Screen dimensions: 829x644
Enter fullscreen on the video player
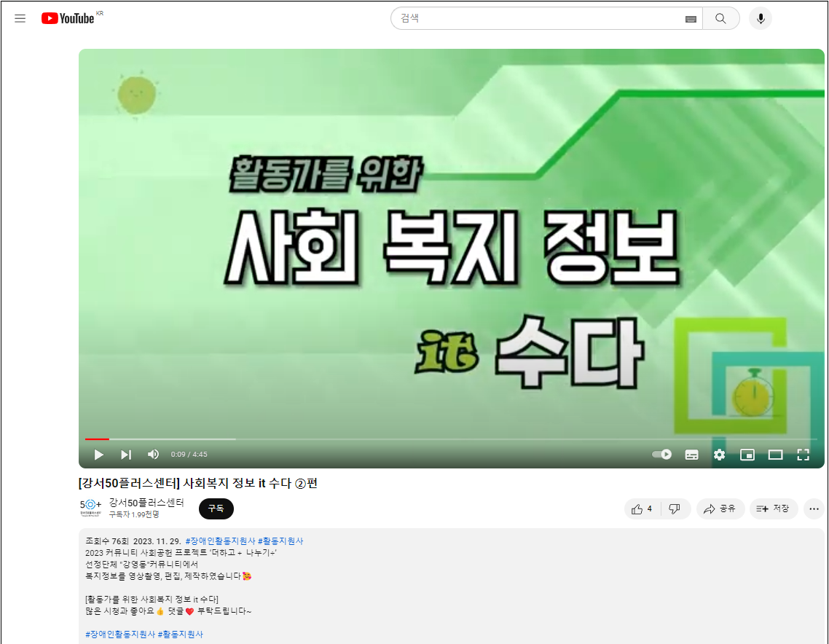(x=804, y=455)
